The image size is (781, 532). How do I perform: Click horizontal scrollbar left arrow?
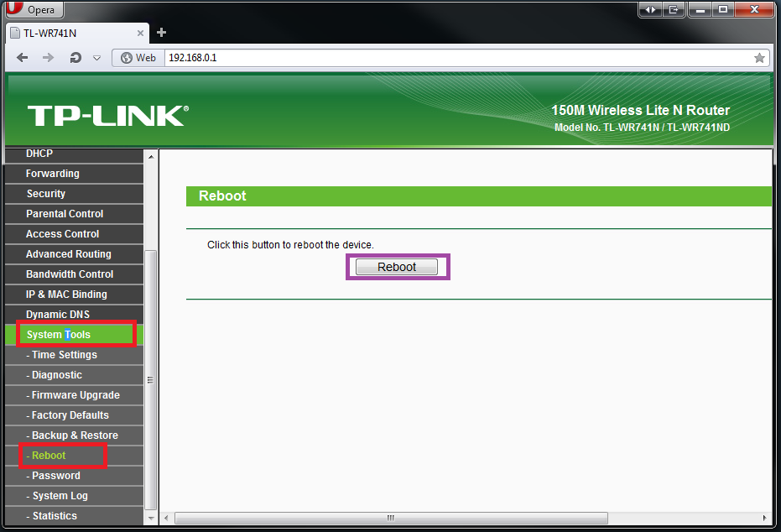[x=166, y=518]
